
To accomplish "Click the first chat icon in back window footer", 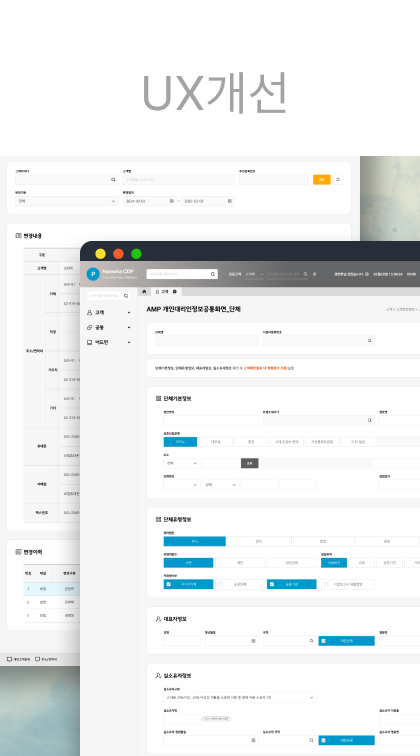I will [9, 659].
